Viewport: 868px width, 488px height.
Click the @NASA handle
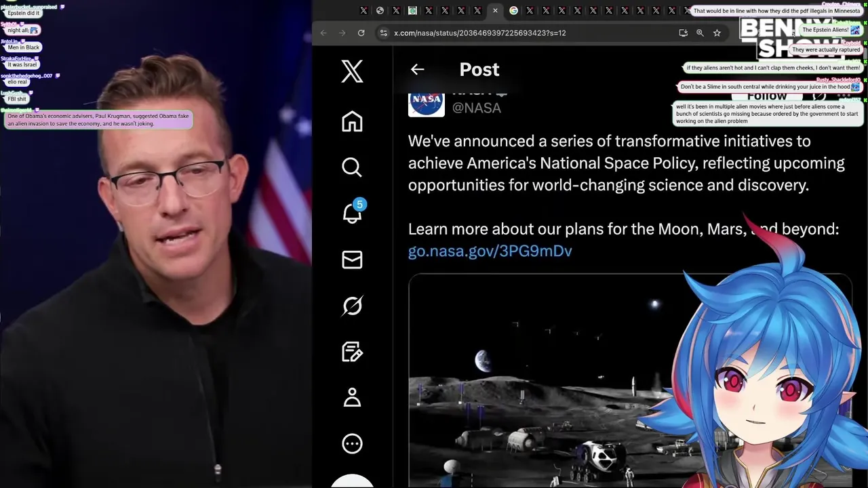pos(477,108)
